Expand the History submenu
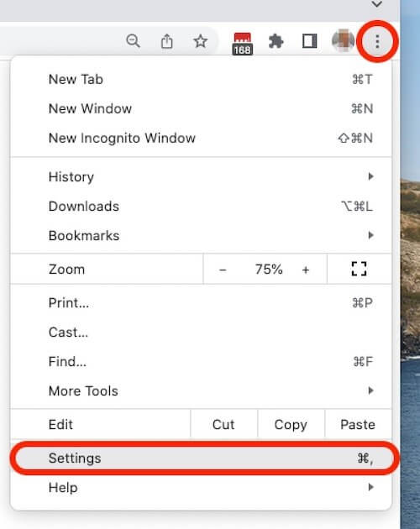 pos(201,176)
